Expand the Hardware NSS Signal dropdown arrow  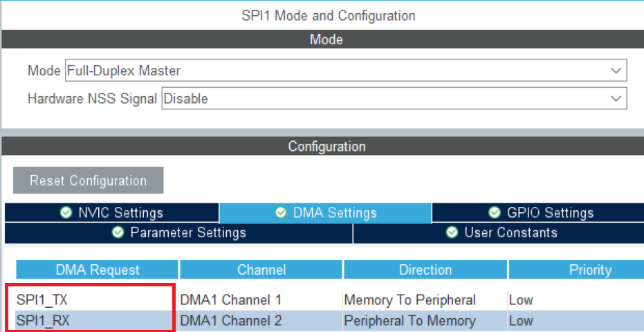pos(616,99)
